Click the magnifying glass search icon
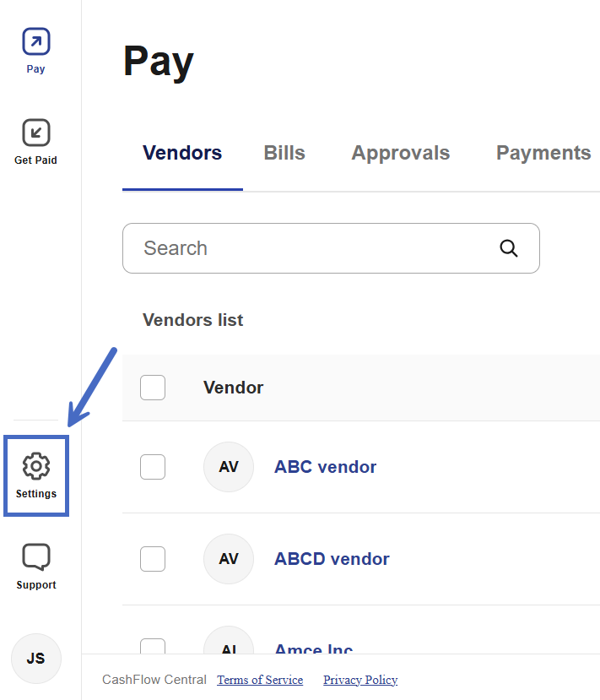This screenshot has width=600, height=700. coord(508,248)
